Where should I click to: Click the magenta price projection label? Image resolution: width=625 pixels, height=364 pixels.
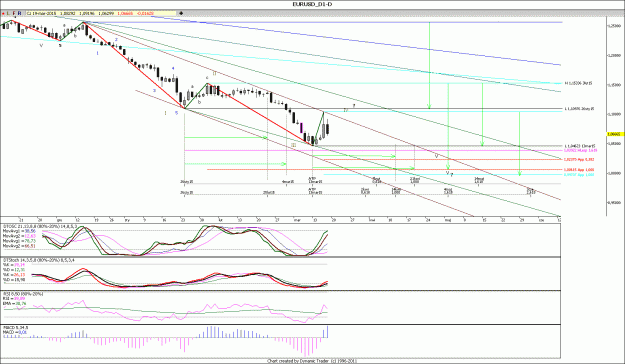pos(580,150)
